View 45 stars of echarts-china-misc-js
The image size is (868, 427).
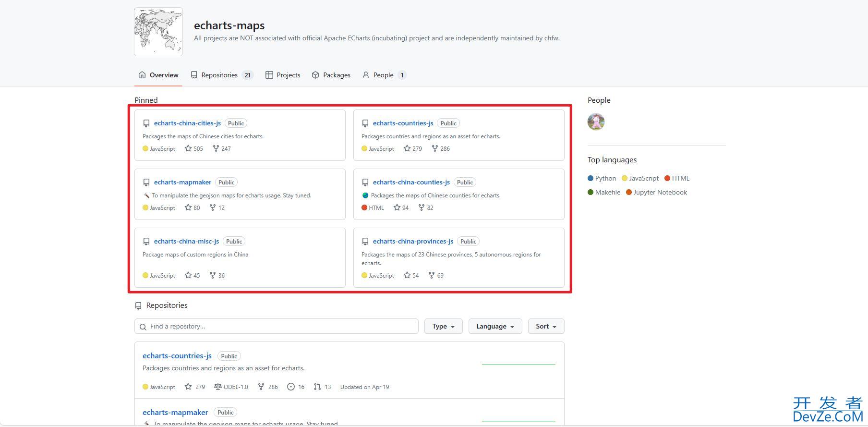tap(193, 275)
